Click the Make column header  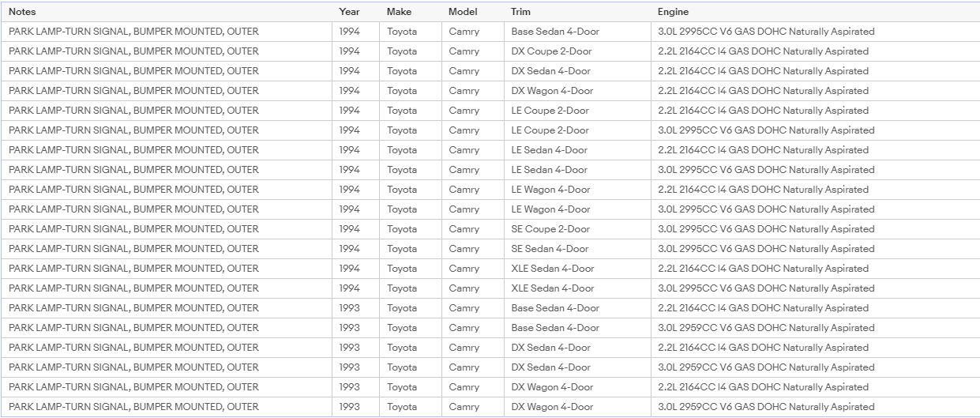(x=410, y=12)
